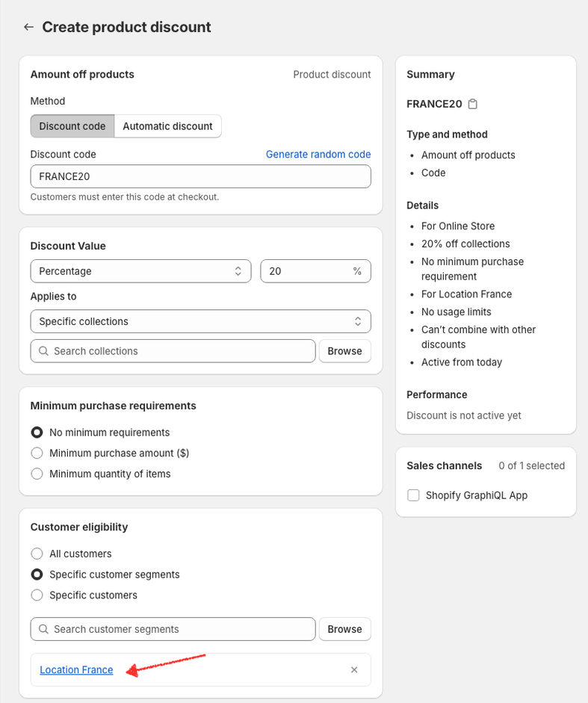Click the search icon in collections field
This screenshot has height=703, width=588.
(43, 351)
